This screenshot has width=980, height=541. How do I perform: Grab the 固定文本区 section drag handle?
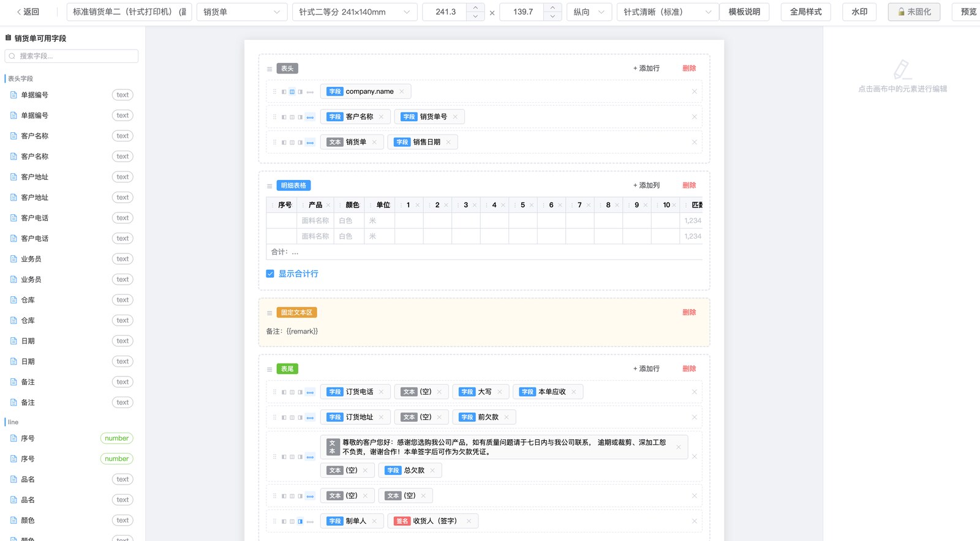[x=269, y=313]
